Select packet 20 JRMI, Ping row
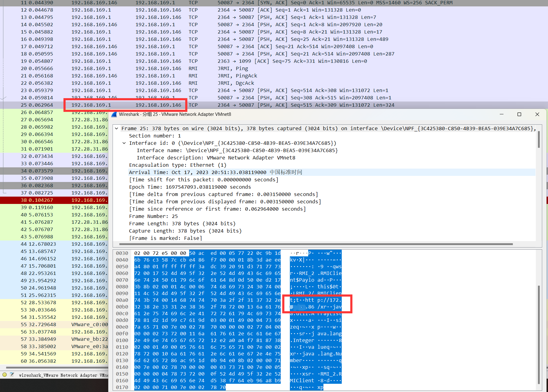 point(274,69)
